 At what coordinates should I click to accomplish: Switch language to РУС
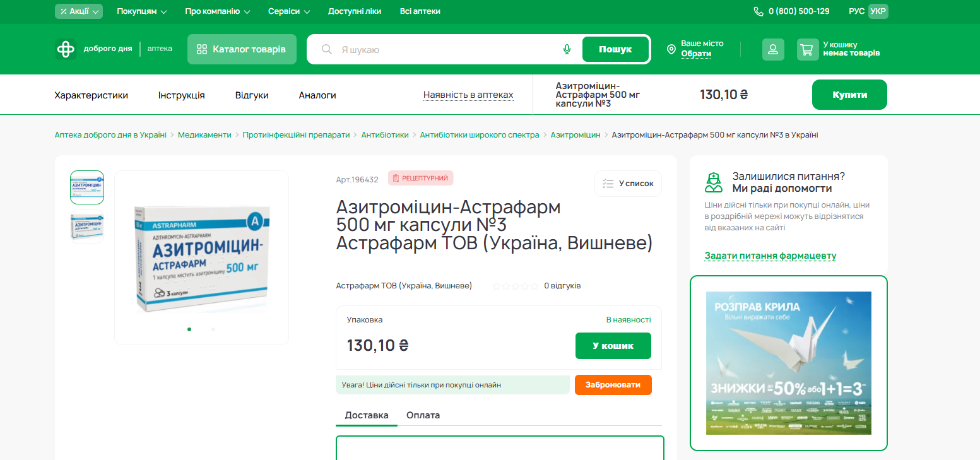[x=857, y=11]
